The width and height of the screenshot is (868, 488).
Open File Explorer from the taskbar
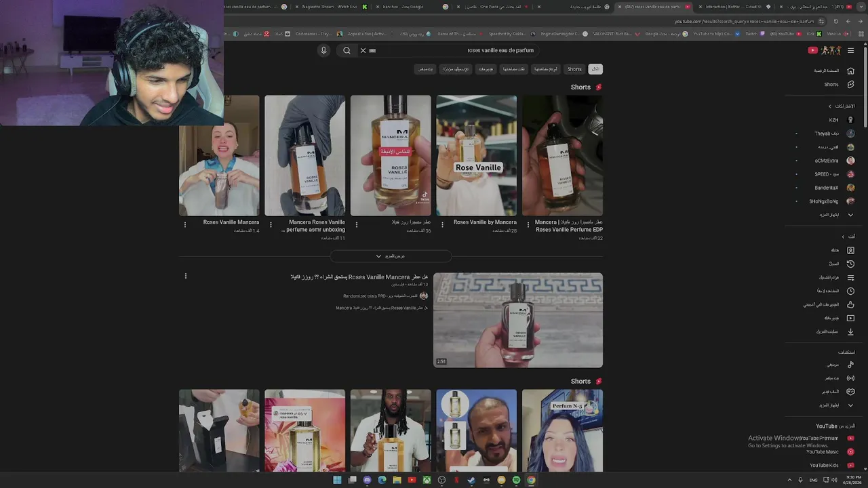[x=397, y=480]
